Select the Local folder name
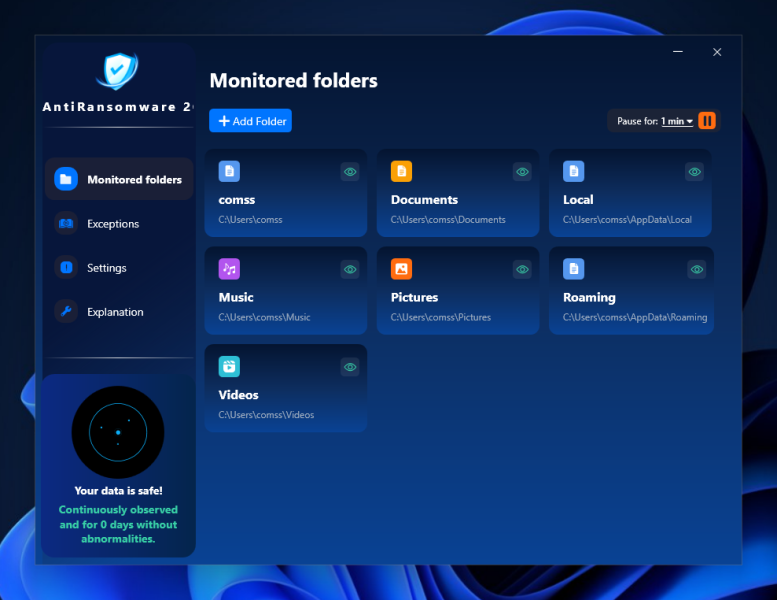777x600 pixels. (578, 200)
